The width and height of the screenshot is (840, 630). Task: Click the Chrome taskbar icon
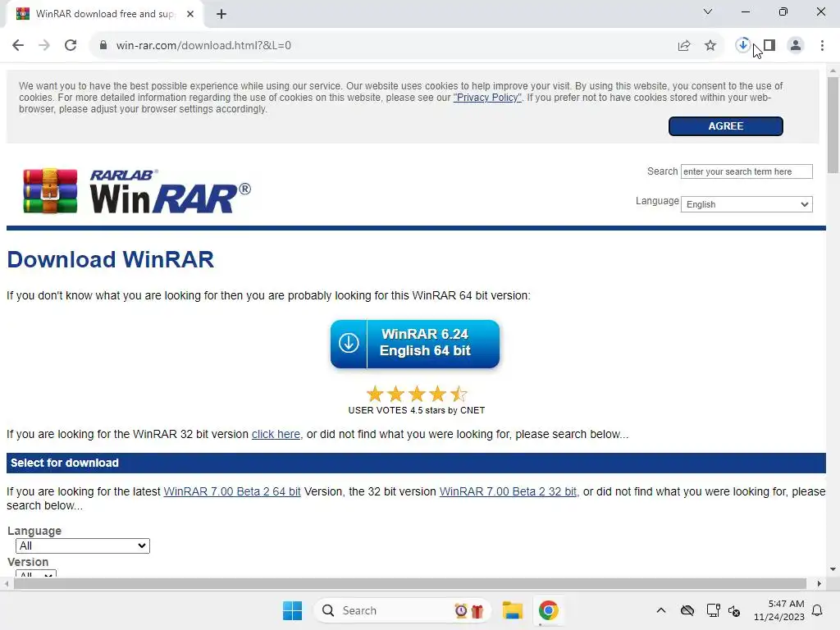(548, 610)
